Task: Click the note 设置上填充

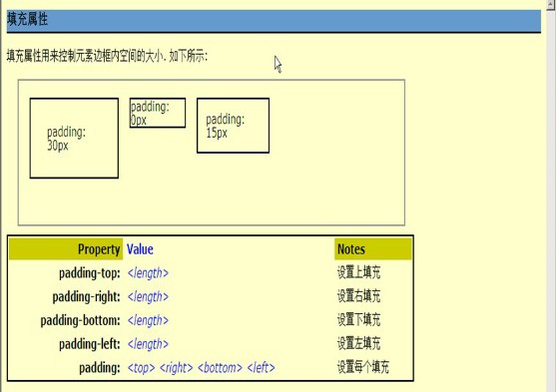Action: pyautogui.click(x=358, y=272)
